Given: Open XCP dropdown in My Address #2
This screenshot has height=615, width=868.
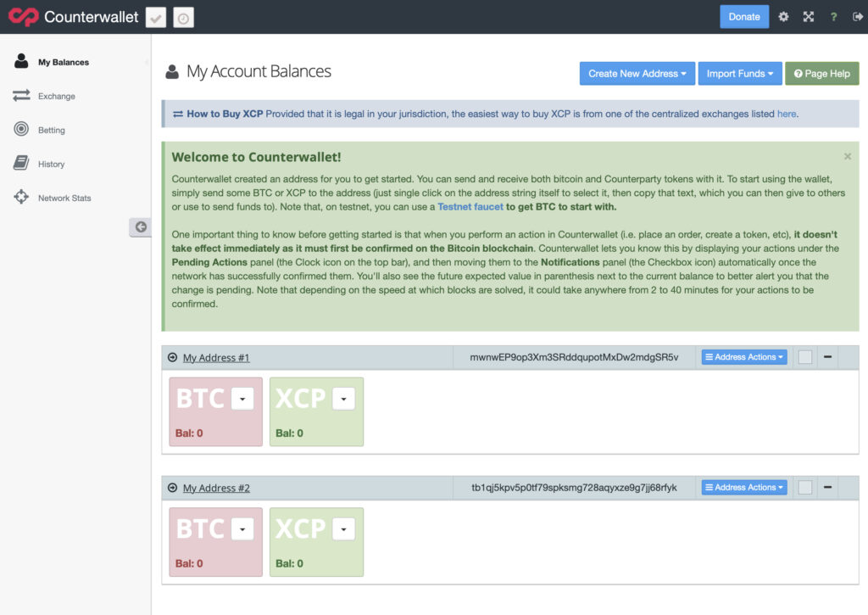Looking at the screenshot, I should [344, 529].
